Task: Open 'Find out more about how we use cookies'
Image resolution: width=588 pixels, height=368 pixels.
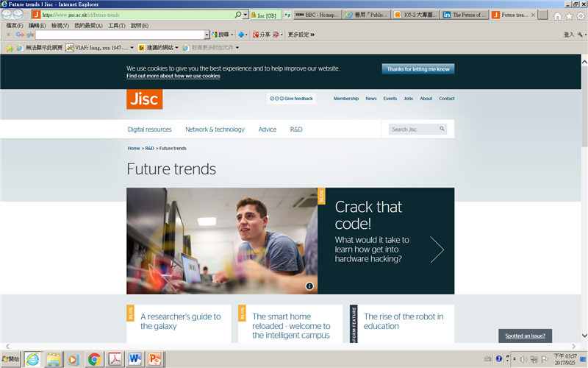Action: (x=173, y=76)
